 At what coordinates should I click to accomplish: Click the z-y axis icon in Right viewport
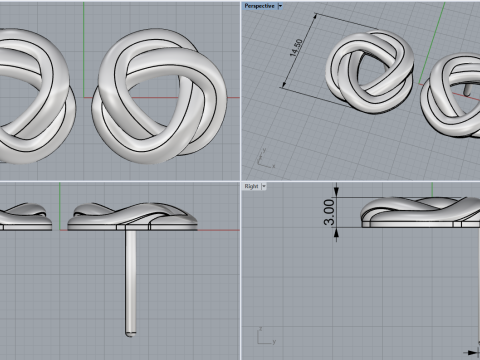coord(266,336)
